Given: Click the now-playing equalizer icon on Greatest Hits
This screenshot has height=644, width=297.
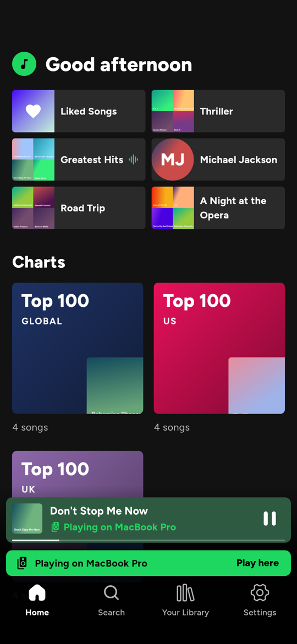Looking at the screenshot, I should click(x=133, y=159).
